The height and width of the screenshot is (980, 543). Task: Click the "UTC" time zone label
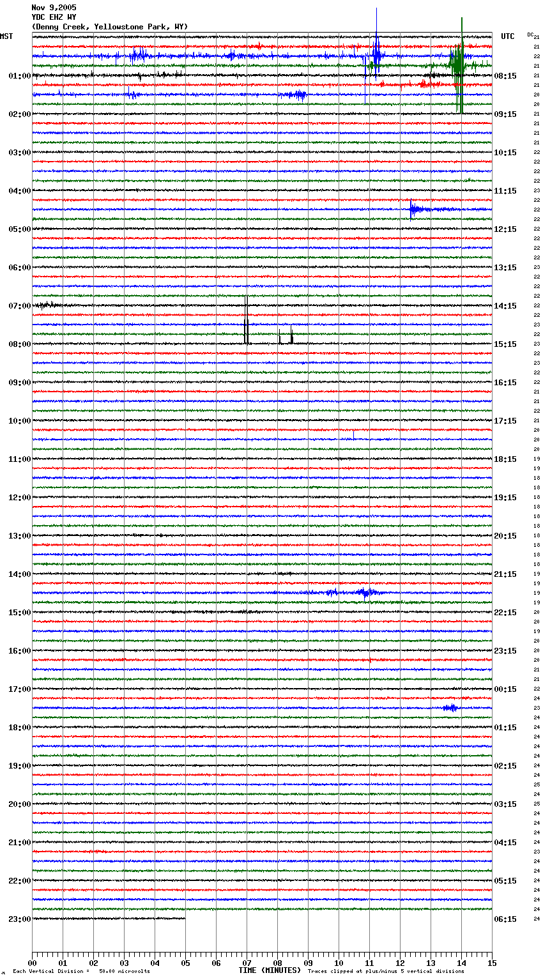pos(508,36)
